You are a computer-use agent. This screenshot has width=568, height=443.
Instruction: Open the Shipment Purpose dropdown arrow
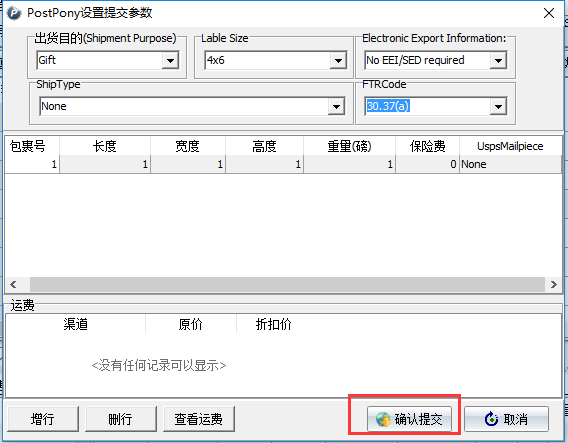pos(170,60)
